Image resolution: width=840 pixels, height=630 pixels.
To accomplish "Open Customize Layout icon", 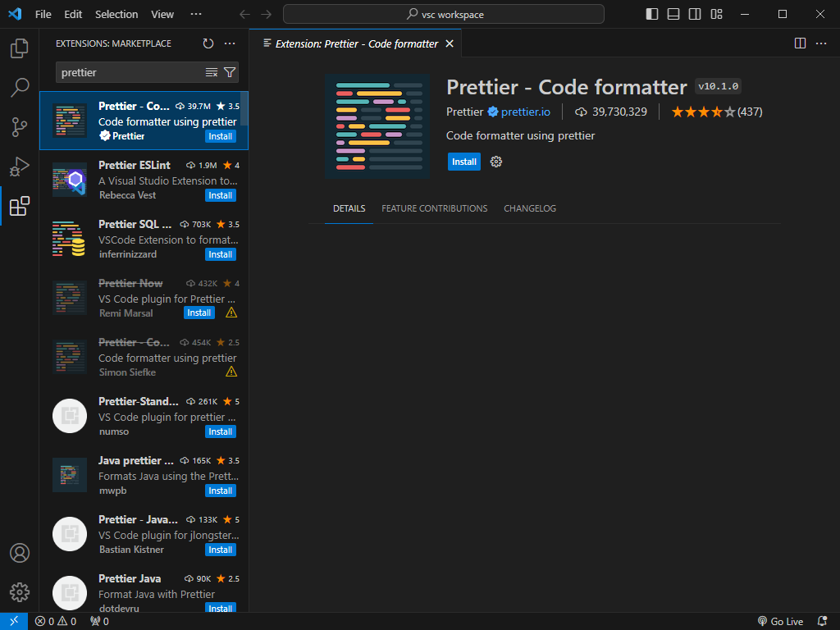I will coord(716,14).
